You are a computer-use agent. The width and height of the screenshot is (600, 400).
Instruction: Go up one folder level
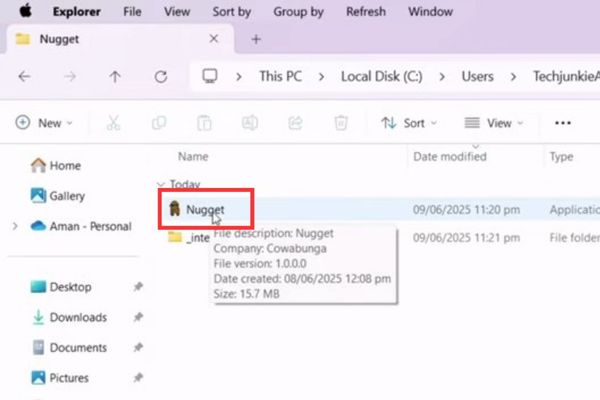point(115,77)
